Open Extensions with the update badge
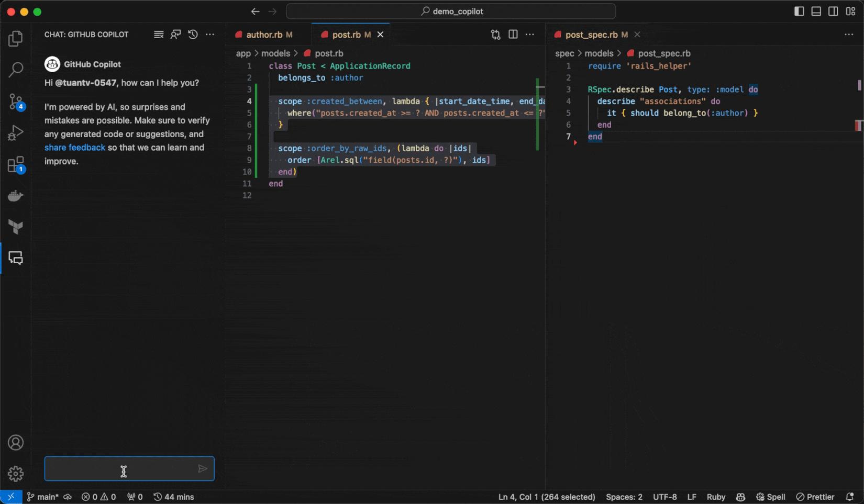 click(x=16, y=164)
